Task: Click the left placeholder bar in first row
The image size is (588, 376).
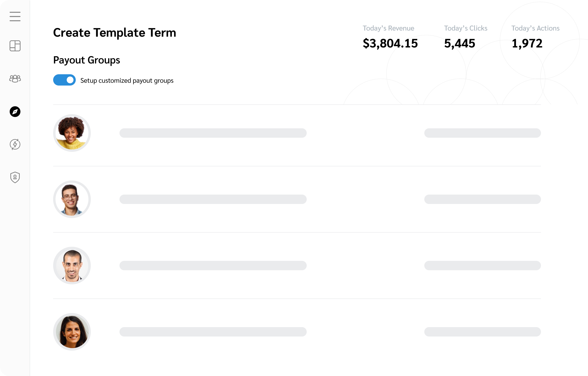Action: (x=213, y=133)
